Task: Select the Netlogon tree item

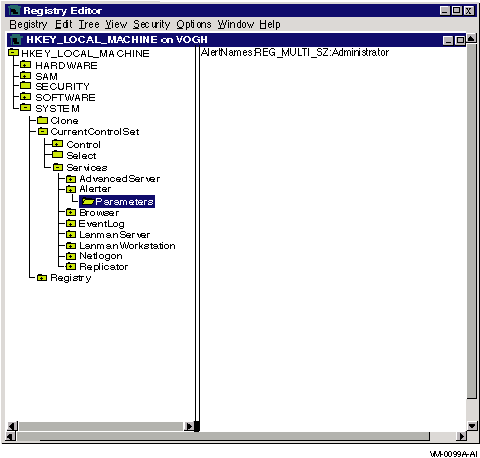Action: tap(101, 256)
